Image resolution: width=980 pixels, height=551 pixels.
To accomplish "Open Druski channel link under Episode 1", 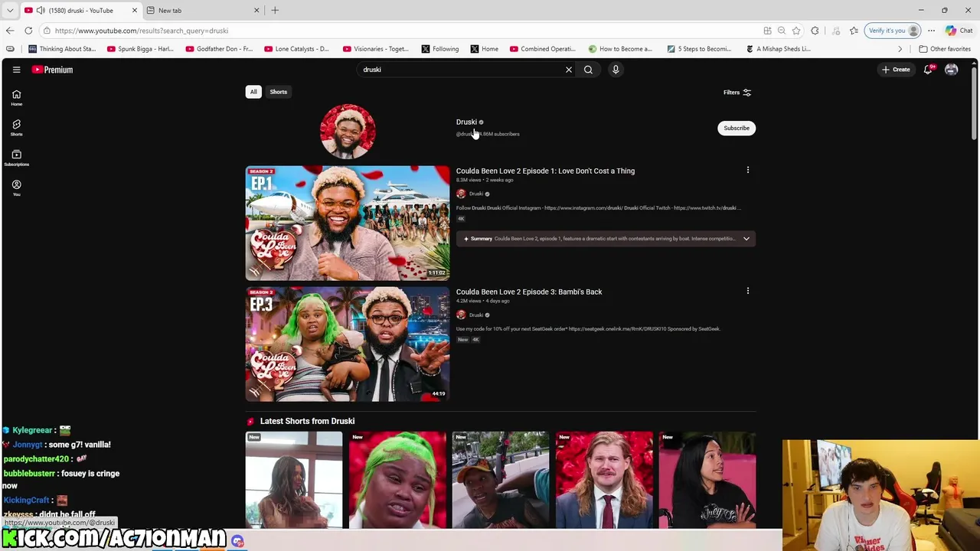I will coord(476,194).
